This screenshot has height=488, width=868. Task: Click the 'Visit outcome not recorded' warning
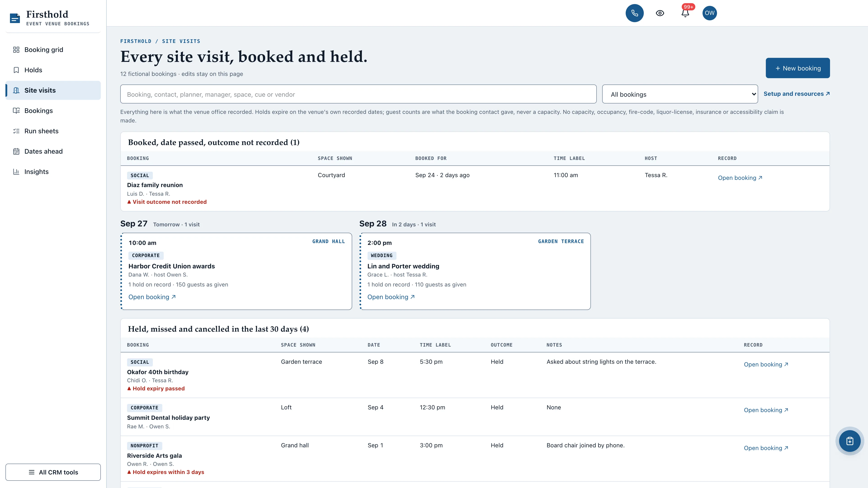(x=167, y=202)
